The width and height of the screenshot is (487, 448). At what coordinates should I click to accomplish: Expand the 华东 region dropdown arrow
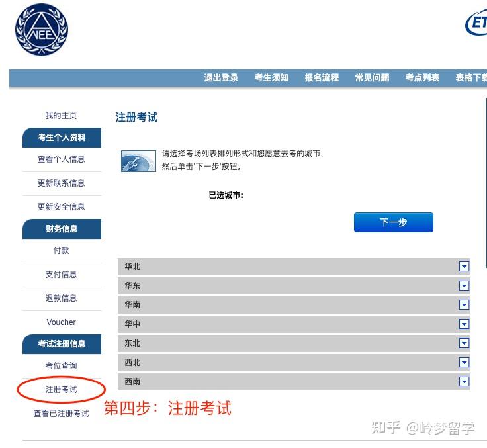pos(464,285)
